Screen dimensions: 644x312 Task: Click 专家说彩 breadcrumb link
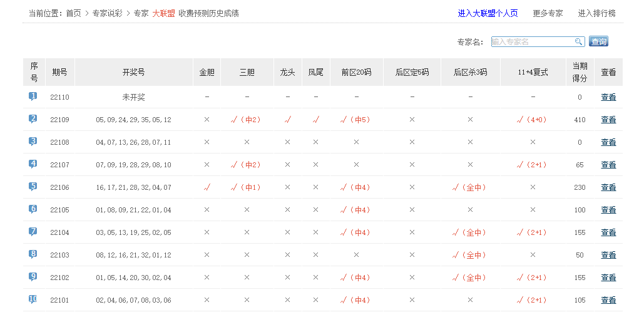click(107, 13)
